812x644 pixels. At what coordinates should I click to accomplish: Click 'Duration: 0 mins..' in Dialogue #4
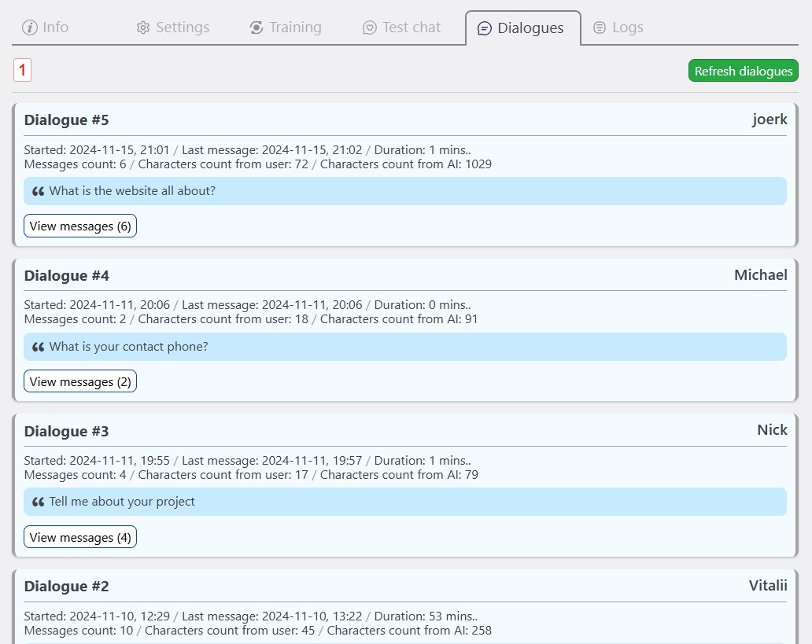(423, 305)
